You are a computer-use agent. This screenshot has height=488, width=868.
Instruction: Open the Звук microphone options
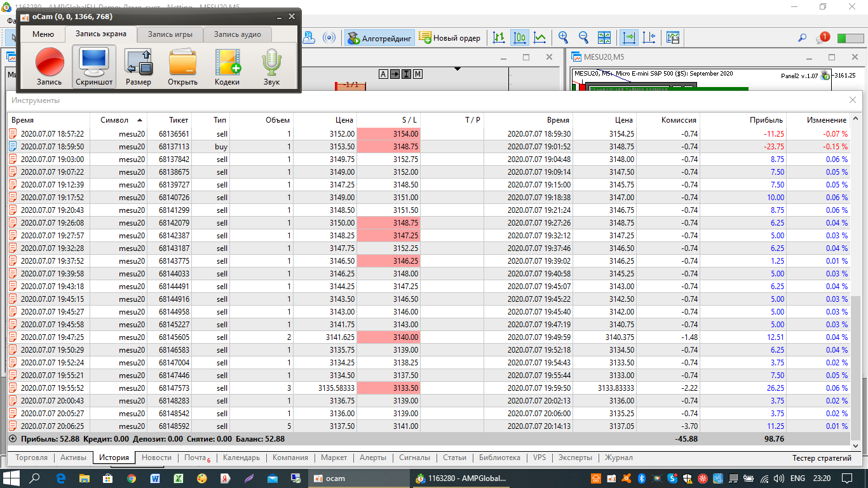(x=272, y=67)
